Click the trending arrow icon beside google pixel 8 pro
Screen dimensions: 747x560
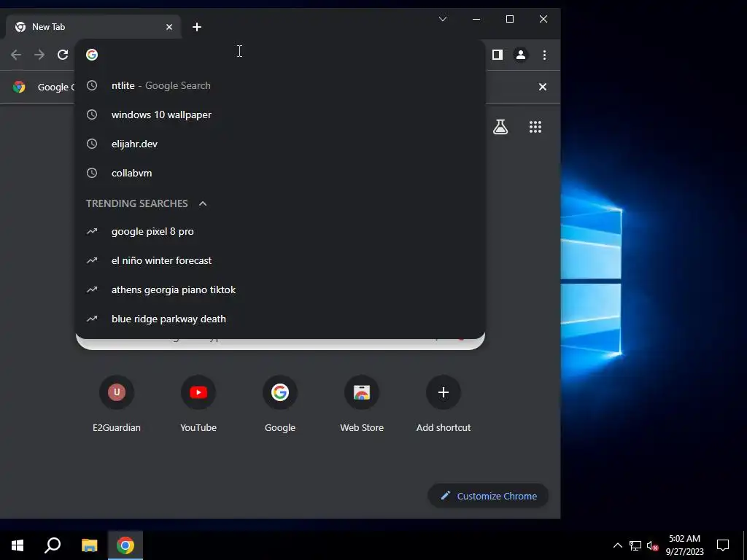(92, 231)
